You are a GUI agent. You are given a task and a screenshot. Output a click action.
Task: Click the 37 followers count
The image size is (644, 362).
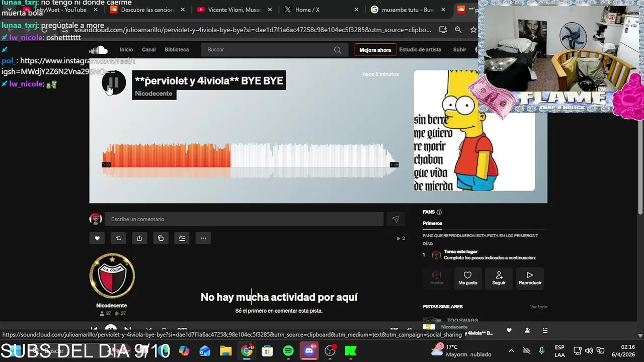pyautogui.click(x=106, y=313)
